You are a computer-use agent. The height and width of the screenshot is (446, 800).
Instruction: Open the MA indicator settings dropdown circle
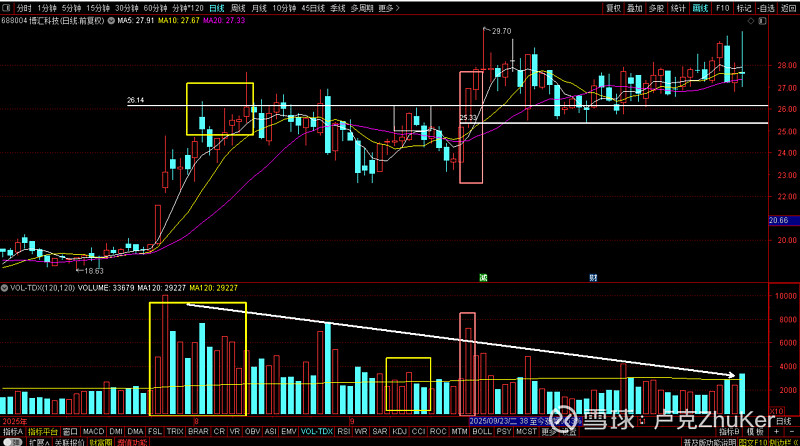111,21
